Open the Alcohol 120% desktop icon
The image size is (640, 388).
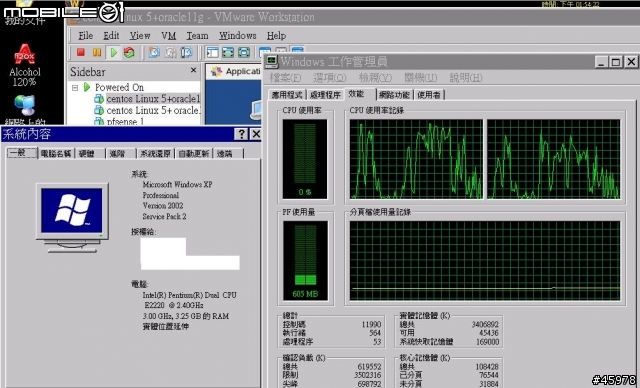[x=25, y=64]
